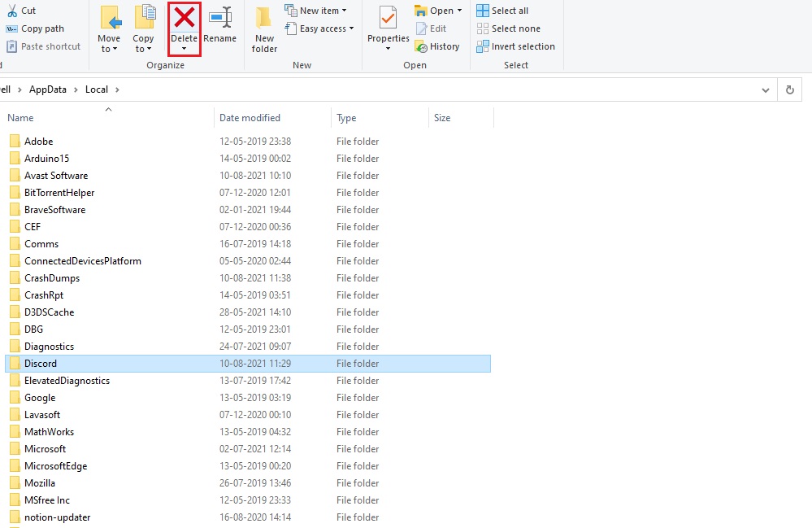The width and height of the screenshot is (812, 528).
Task: Navigate to AppData in the breadcrumb
Action: point(48,89)
